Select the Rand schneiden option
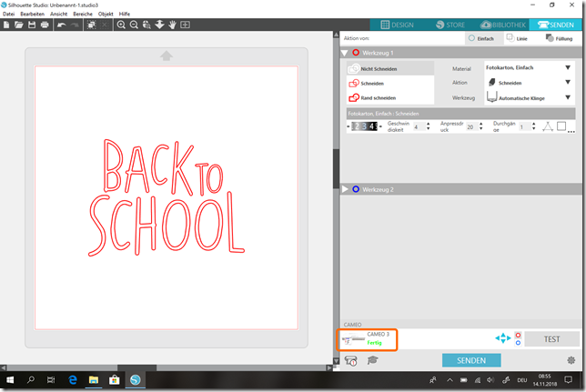The image size is (586, 392). 373,97
